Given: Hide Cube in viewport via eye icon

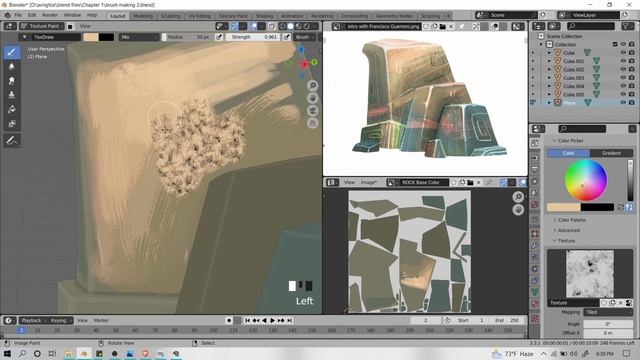Looking at the screenshot, I should coord(623,53).
